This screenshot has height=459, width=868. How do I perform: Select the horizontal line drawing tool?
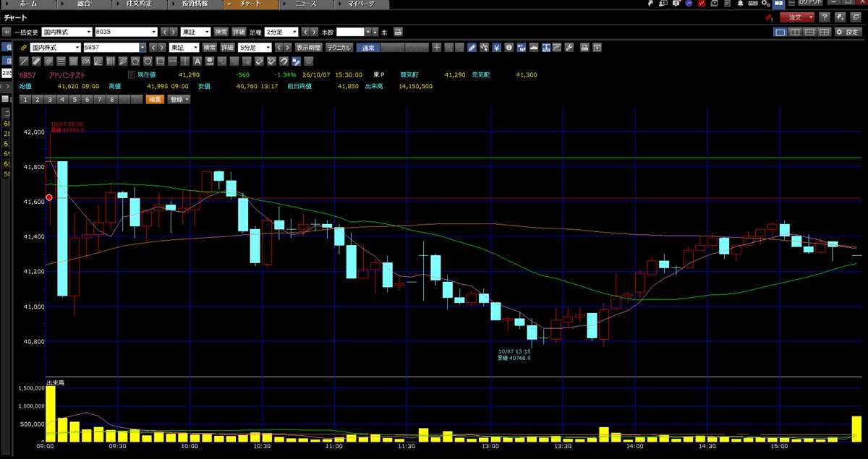tap(172, 61)
